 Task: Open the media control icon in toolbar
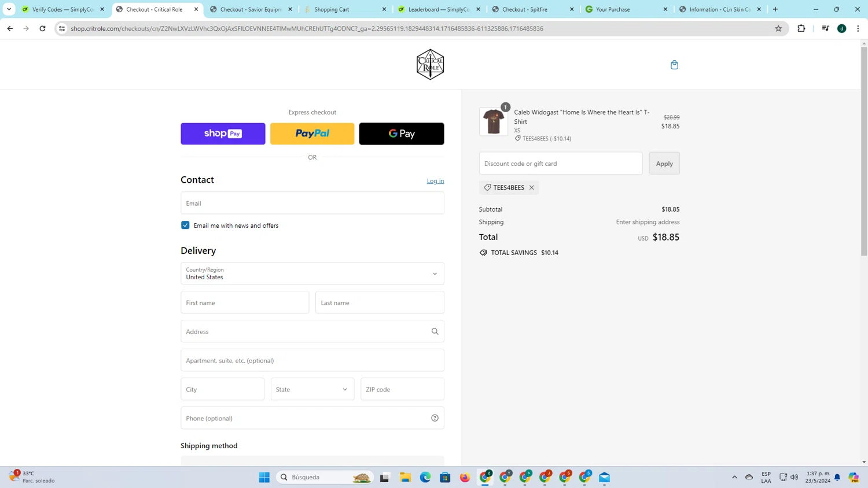pyautogui.click(x=826, y=28)
